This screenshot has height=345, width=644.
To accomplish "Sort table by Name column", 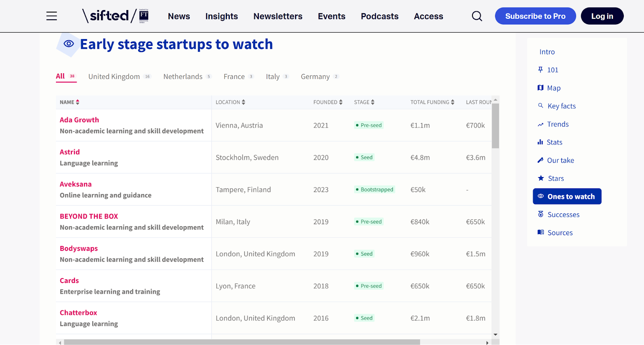I will (x=70, y=102).
